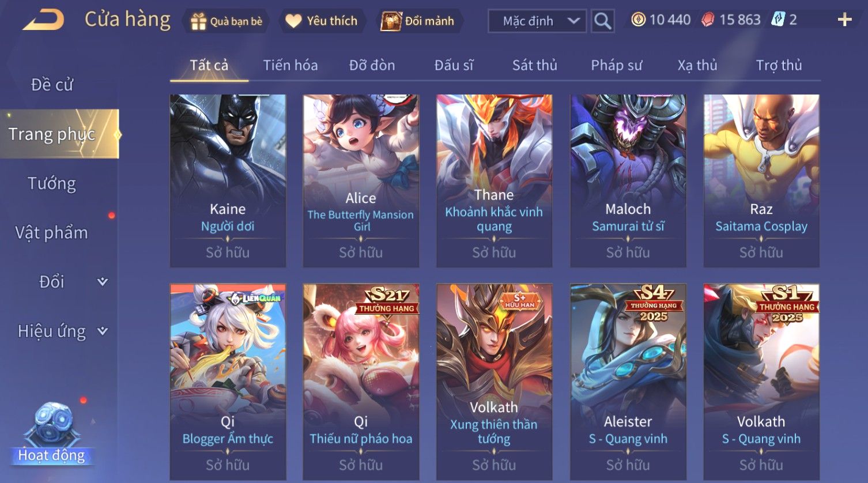Open Đề cử sidebar section
Screen dimensions: 868x483
coord(52,85)
